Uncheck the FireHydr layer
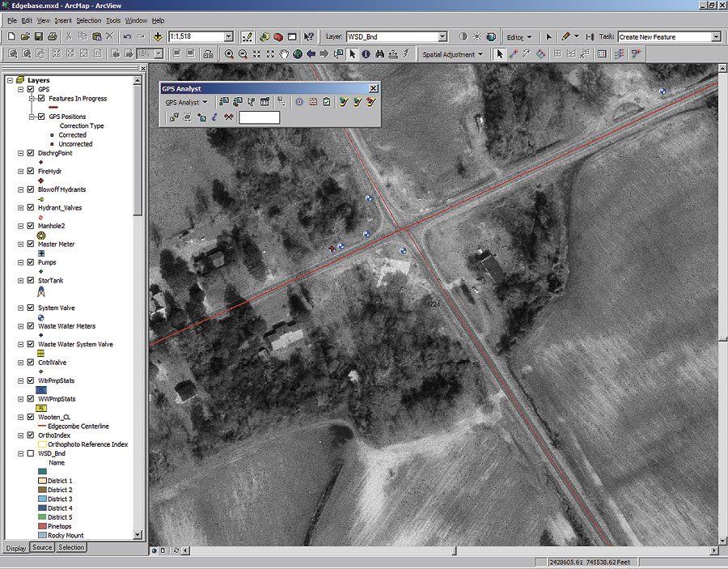The height and width of the screenshot is (569, 728). point(31,172)
